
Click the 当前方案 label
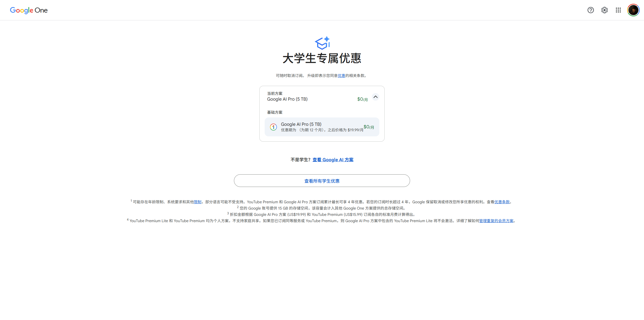point(275,94)
